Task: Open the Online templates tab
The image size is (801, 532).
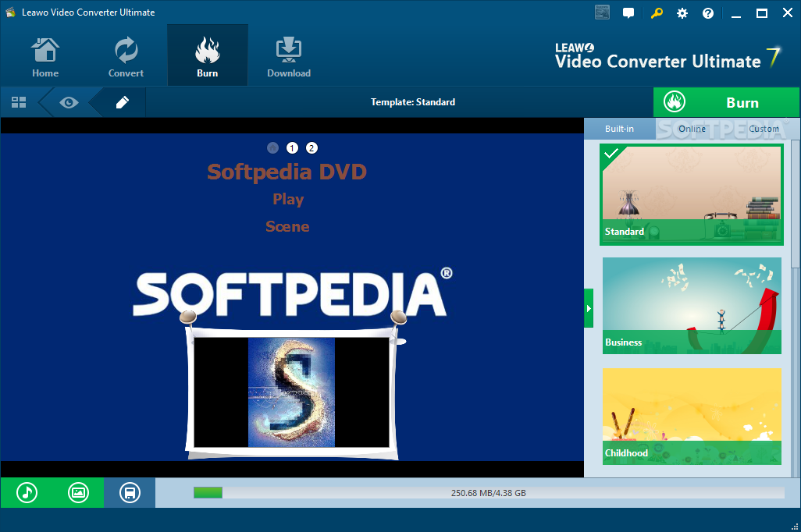Action: [692, 129]
